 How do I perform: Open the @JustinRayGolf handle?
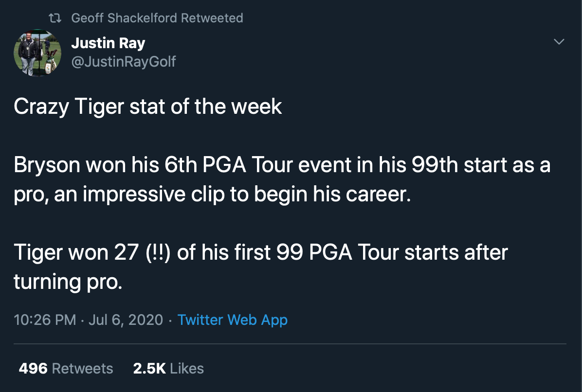(123, 62)
